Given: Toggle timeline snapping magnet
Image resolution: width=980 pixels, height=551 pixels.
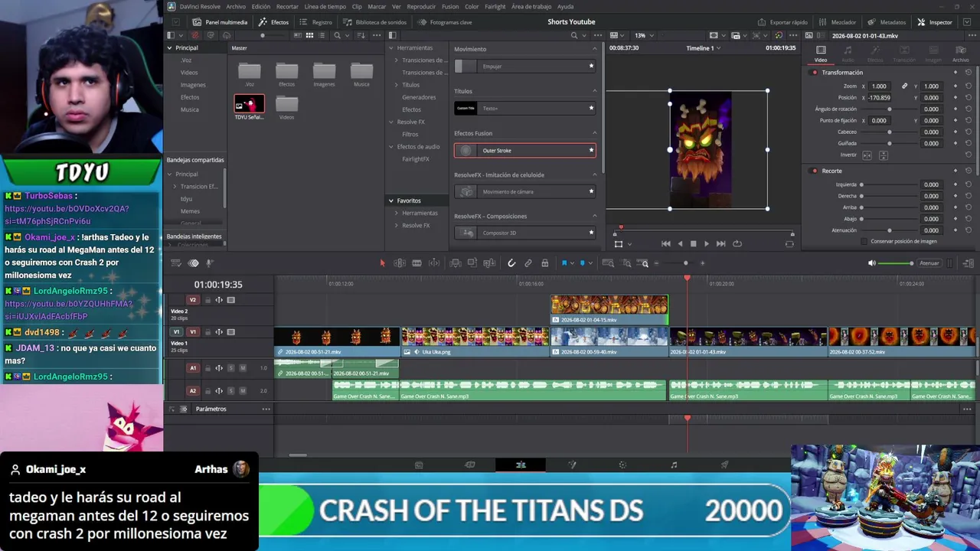Looking at the screenshot, I should point(511,263).
